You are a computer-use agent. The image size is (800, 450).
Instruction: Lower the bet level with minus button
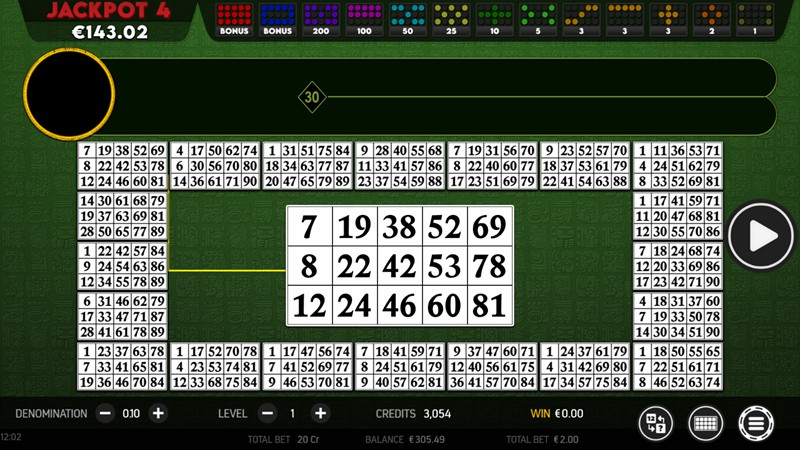(x=267, y=413)
